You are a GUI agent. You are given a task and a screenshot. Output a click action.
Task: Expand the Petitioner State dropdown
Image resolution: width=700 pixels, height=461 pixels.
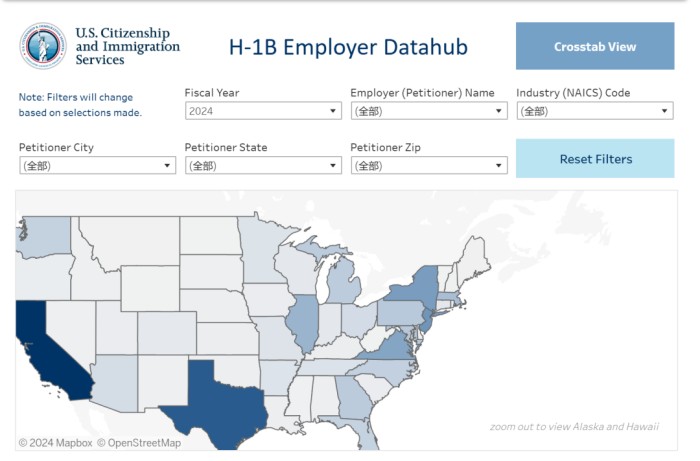tap(263, 165)
